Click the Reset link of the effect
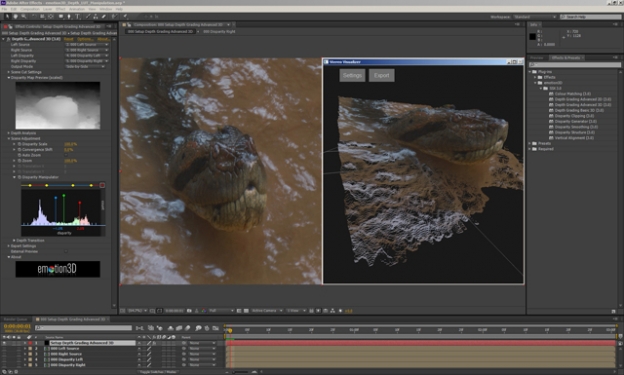This screenshot has width=624, height=375. 69,39
